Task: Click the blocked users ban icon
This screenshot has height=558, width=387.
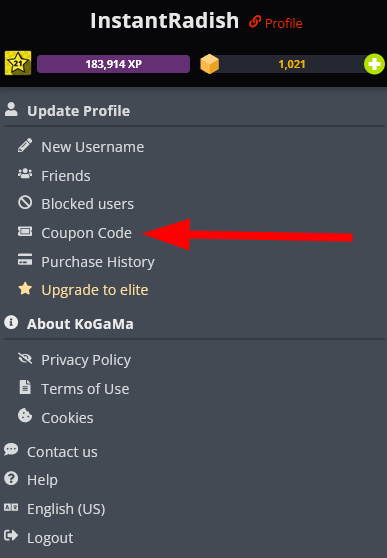Action: (25, 203)
